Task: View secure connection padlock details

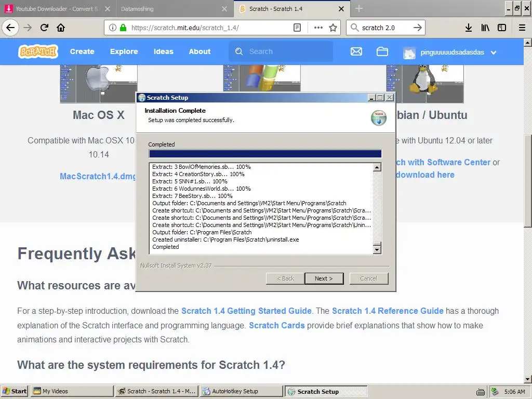Action: 123,28
